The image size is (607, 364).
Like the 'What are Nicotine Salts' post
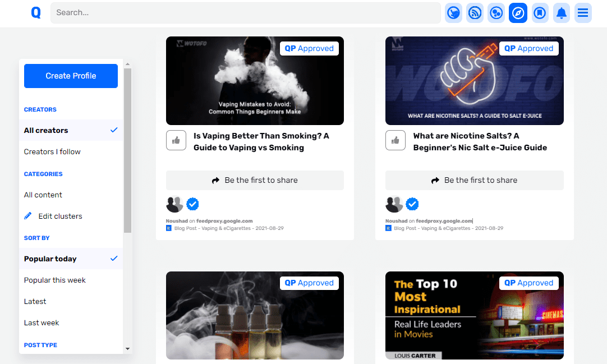396,140
